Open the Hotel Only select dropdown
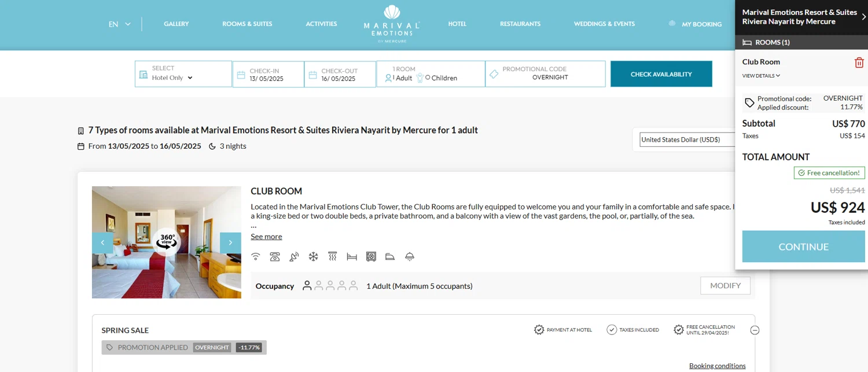This screenshot has width=868, height=372. (x=172, y=78)
